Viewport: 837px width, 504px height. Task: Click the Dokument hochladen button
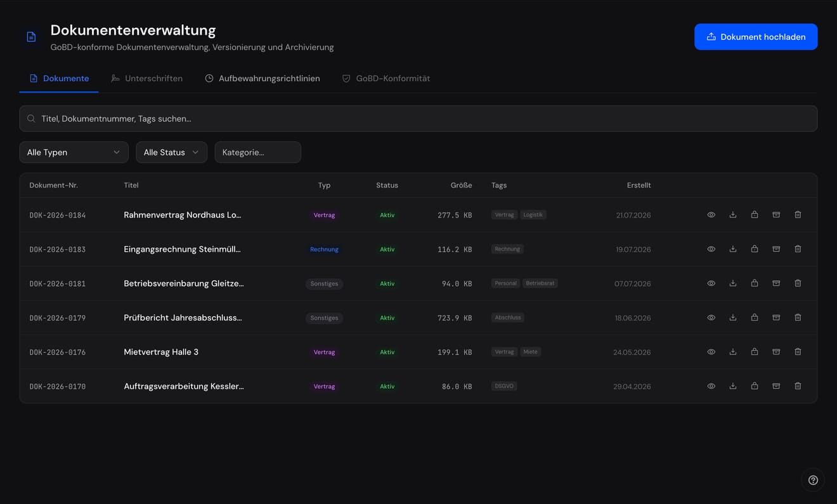tap(756, 37)
